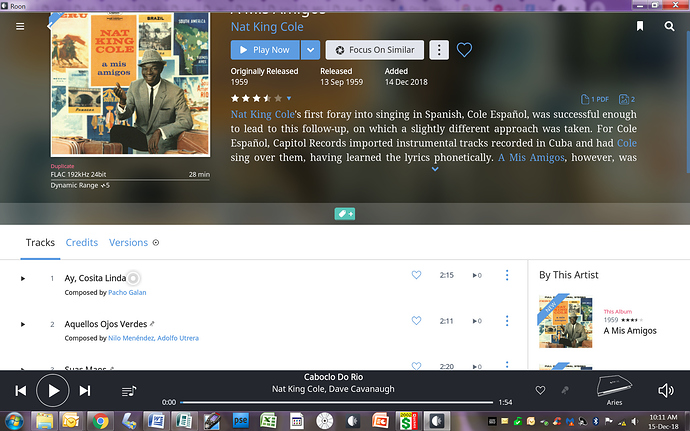Play track Ay, Cosita Linda arrow
Image resolution: width=690 pixels, height=431 pixels.
coord(23,278)
